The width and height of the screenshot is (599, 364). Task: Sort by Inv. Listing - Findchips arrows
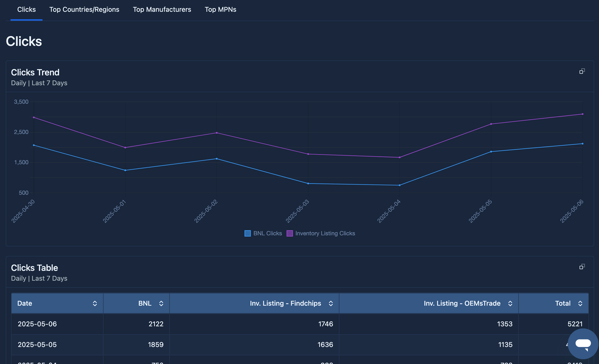pyautogui.click(x=331, y=303)
